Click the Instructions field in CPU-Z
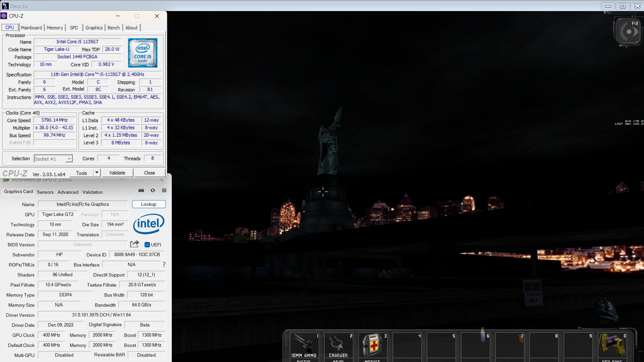Viewport: 644px width, 362px height. click(x=97, y=100)
